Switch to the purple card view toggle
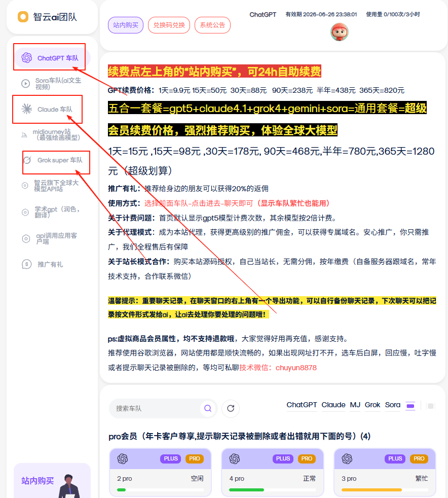This screenshot has height=498, width=448. pyautogui.click(x=410, y=405)
